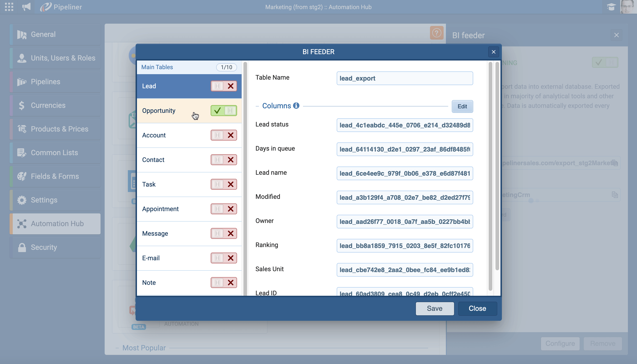This screenshot has height=364, width=637.
Task: Click the Save button
Action: 435,308
